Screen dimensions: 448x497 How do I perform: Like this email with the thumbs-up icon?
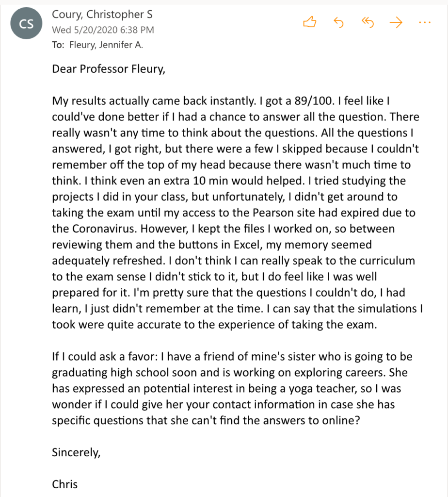click(309, 22)
